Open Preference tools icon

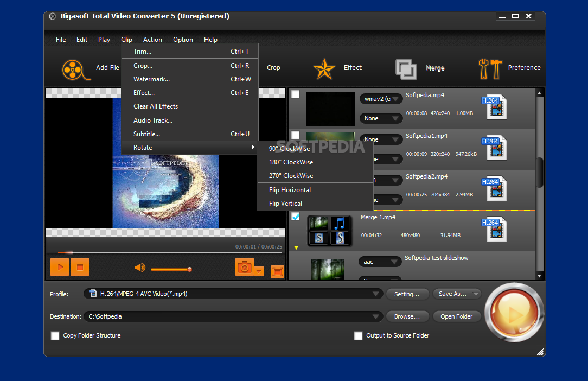(490, 69)
